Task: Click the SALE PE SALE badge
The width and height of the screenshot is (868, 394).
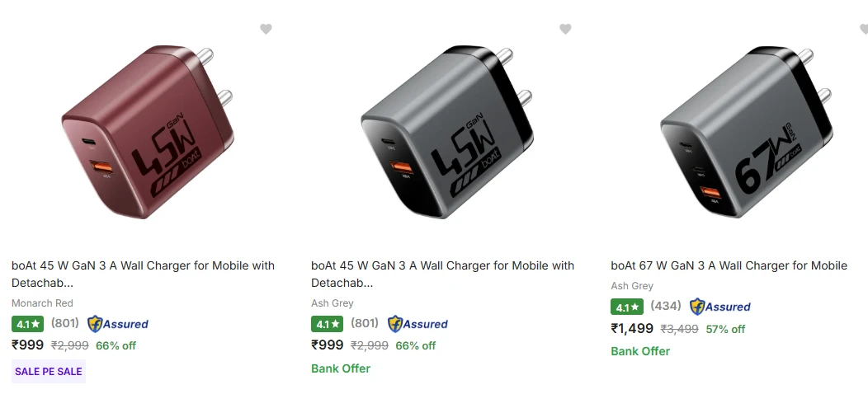Action: click(x=49, y=371)
